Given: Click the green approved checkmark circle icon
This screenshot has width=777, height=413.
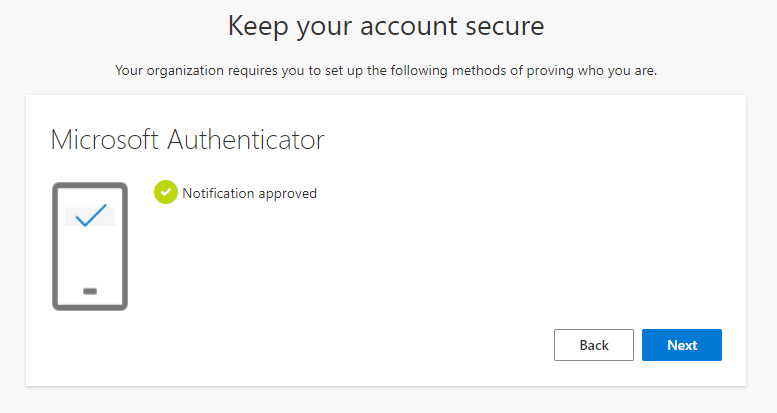Looking at the screenshot, I should [166, 192].
